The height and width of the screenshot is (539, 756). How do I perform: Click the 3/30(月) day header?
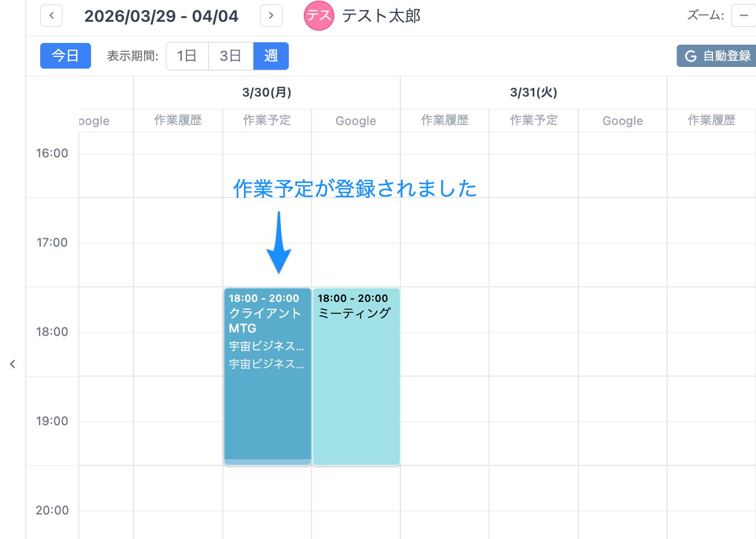(266, 92)
